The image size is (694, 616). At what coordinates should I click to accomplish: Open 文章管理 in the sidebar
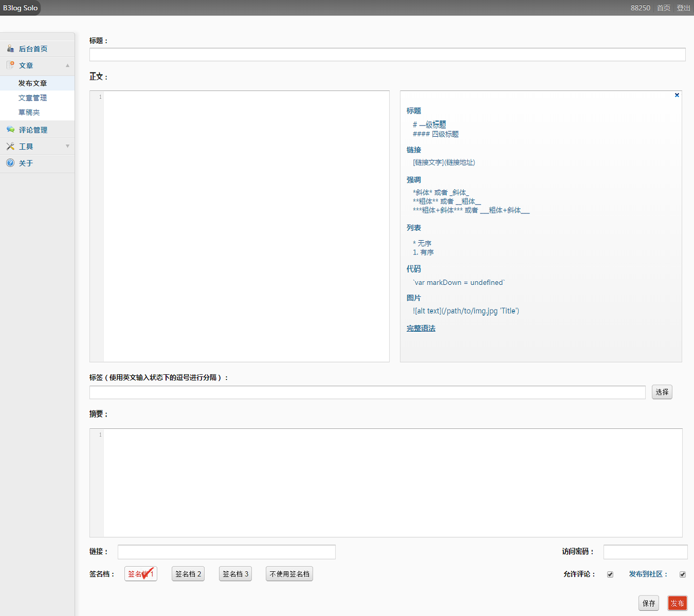point(32,98)
